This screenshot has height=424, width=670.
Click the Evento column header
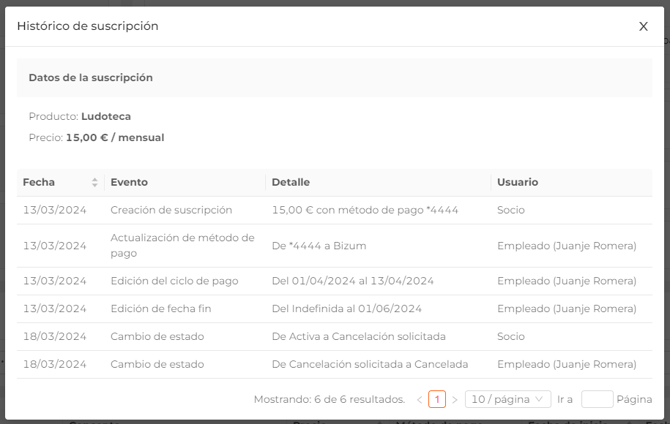pos(129,182)
